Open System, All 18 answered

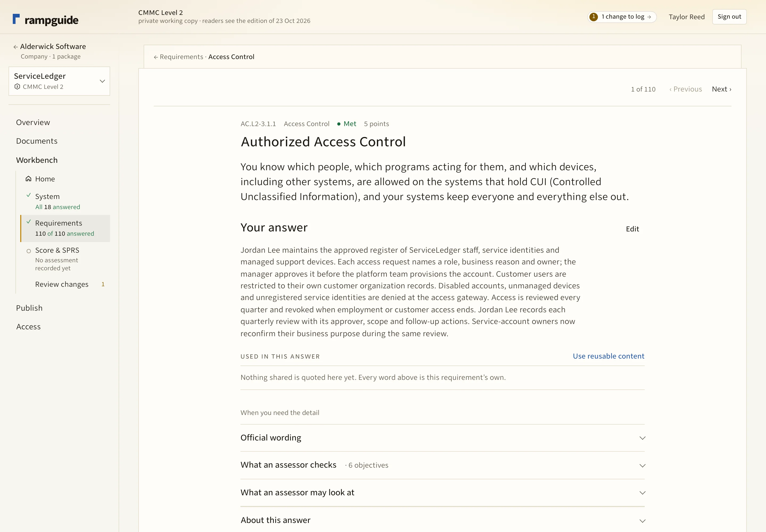(65, 201)
